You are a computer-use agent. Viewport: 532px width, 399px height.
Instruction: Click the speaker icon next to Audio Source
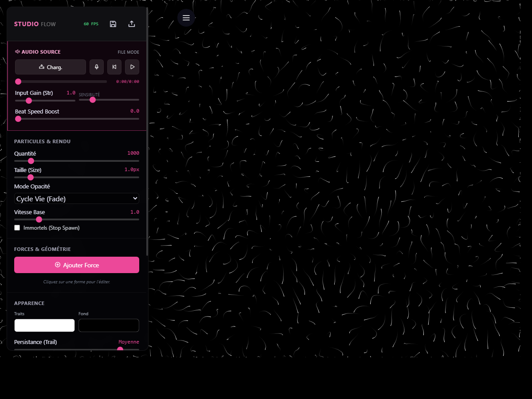[x=17, y=51]
